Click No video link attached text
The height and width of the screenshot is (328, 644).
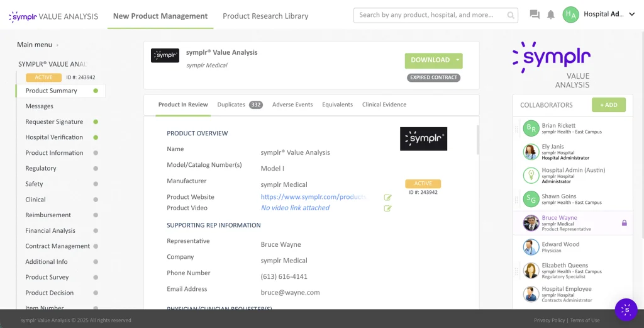pos(295,208)
